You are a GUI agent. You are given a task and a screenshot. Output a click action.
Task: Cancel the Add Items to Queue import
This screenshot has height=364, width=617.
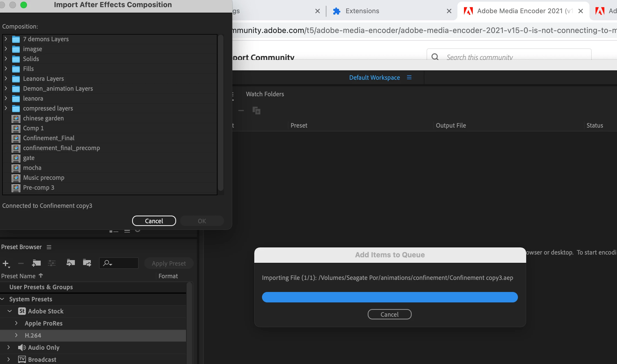[389, 315]
